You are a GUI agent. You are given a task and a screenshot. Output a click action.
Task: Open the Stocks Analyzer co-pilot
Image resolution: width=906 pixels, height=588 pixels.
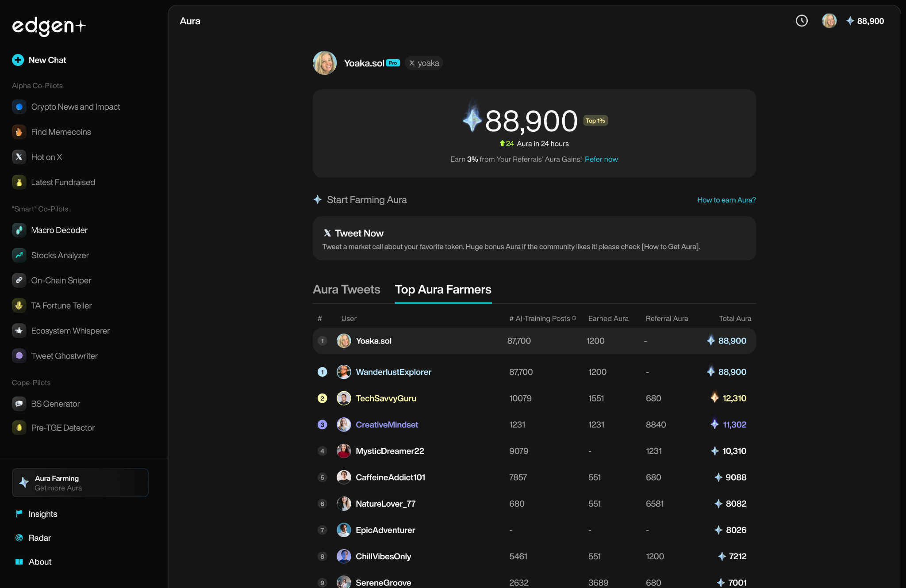(x=60, y=256)
